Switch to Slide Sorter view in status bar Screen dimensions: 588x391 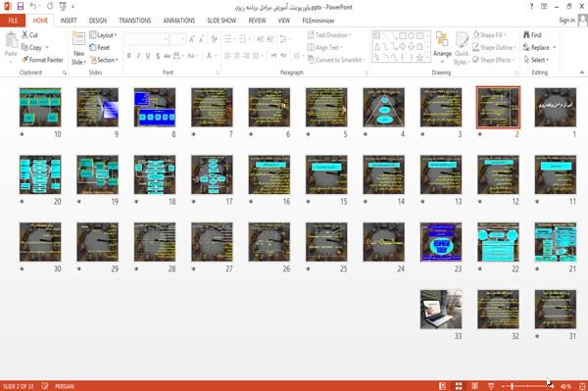[x=459, y=386]
